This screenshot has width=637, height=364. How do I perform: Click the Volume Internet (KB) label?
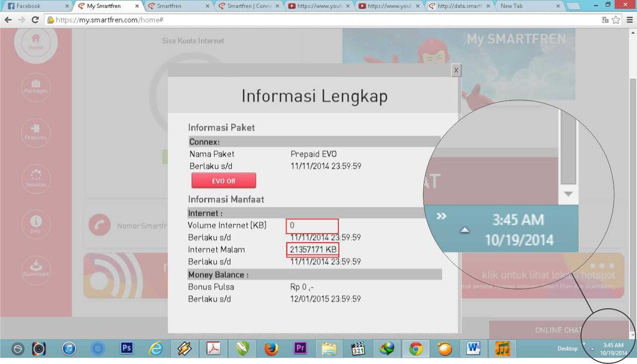pyautogui.click(x=227, y=225)
